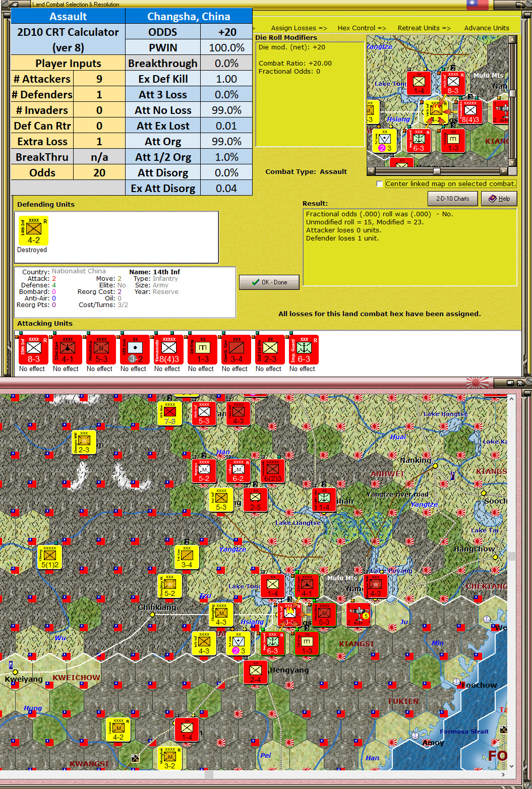Click the Changsha, China header
Screen dimensions: 532x789
point(189,17)
